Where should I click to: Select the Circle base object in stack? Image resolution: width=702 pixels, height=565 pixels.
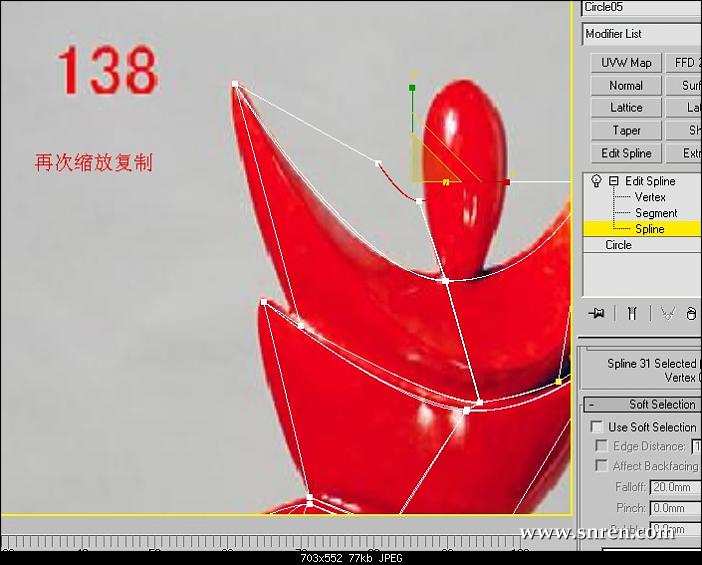(x=618, y=245)
